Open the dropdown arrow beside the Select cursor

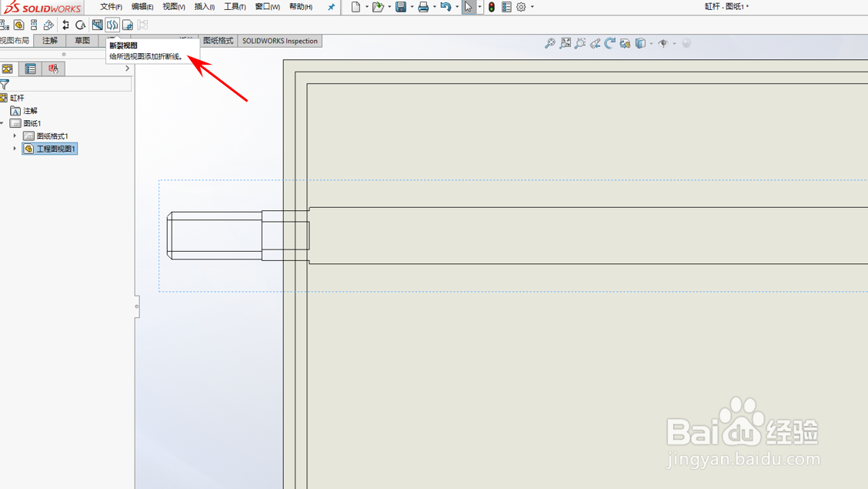point(479,7)
